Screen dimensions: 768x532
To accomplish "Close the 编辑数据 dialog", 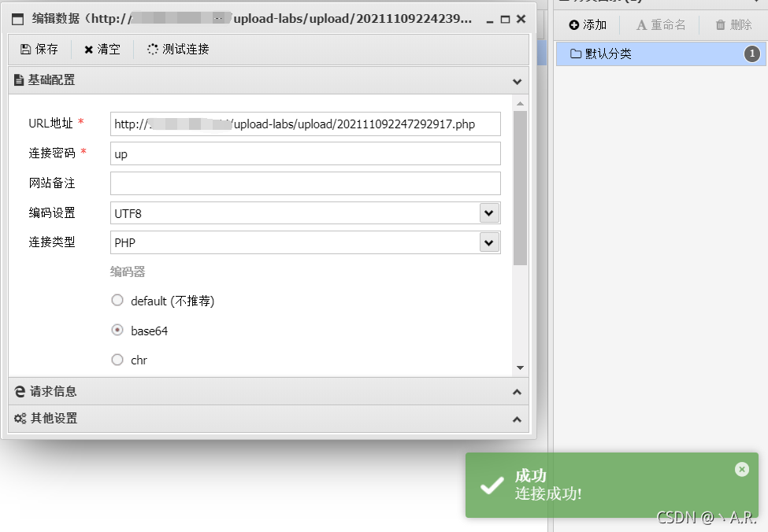I will click(x=521, y=19).
